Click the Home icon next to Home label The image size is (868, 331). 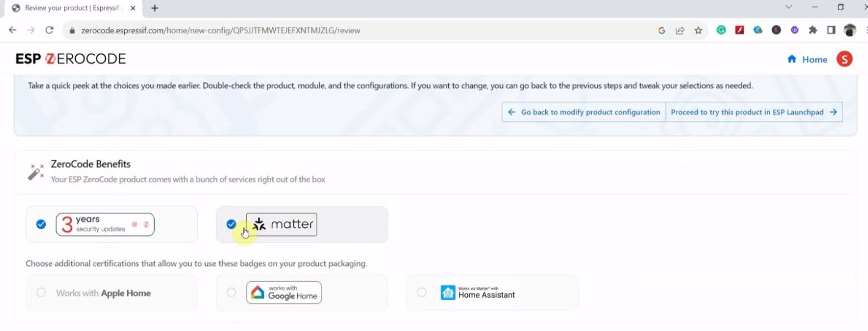pos(792,59)
